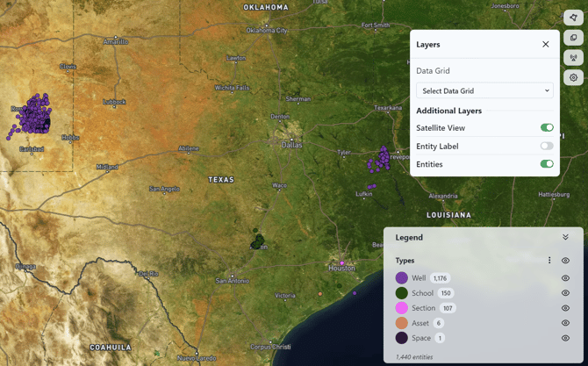Enable the Entity Label switch
Viewport: 588px width, 366px height.
point(547,147)
